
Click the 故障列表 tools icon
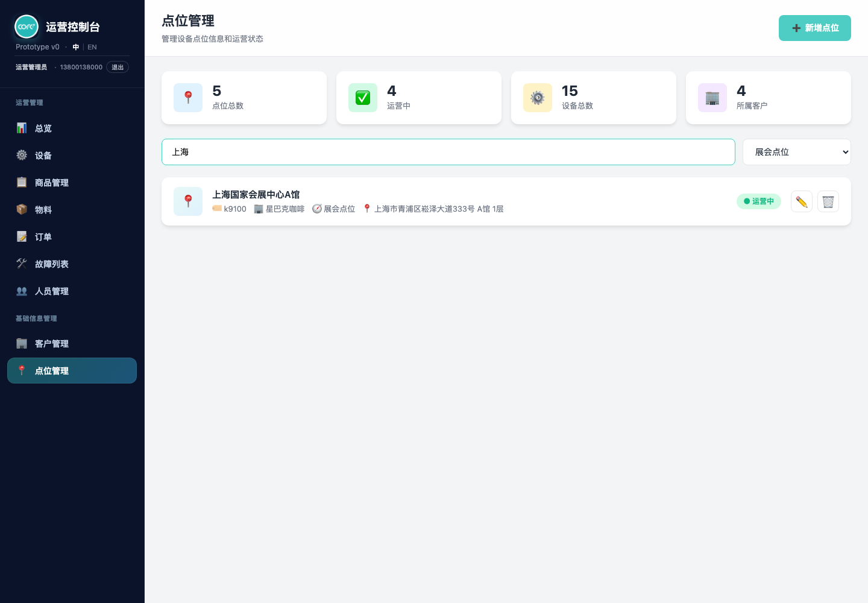click(22, 264)
